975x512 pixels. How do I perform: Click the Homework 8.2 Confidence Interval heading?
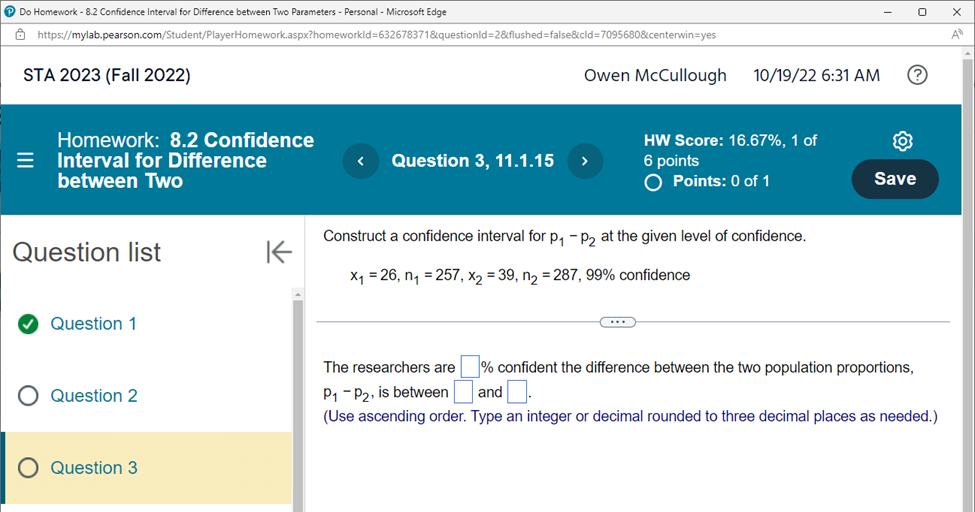click(185, 161)
